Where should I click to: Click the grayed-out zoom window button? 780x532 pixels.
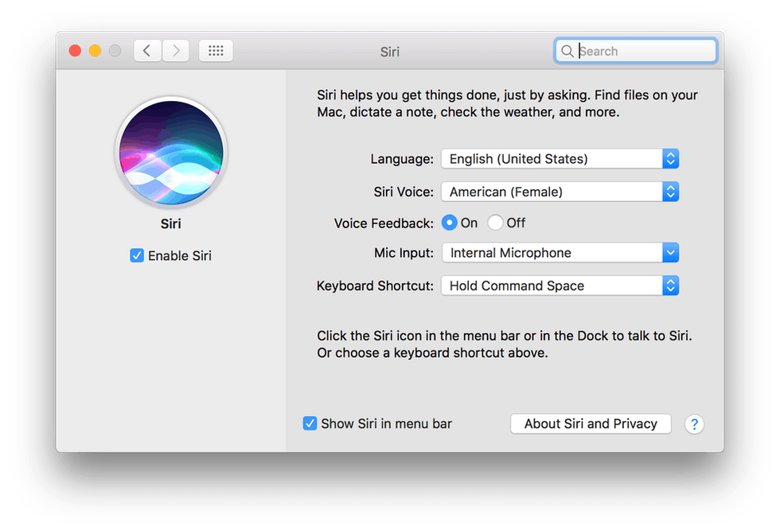point(115,51)
